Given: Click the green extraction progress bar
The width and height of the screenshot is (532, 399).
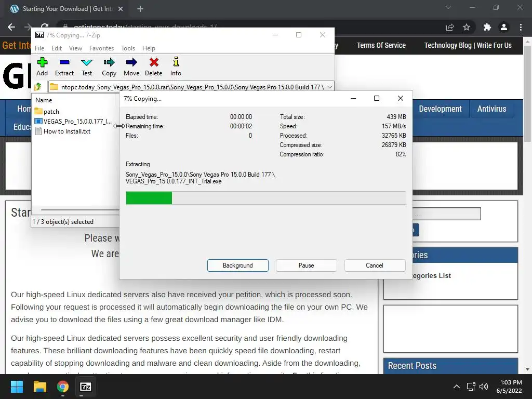Looking at the screenshot, I should pyautogui.click(x=266, y=198).
